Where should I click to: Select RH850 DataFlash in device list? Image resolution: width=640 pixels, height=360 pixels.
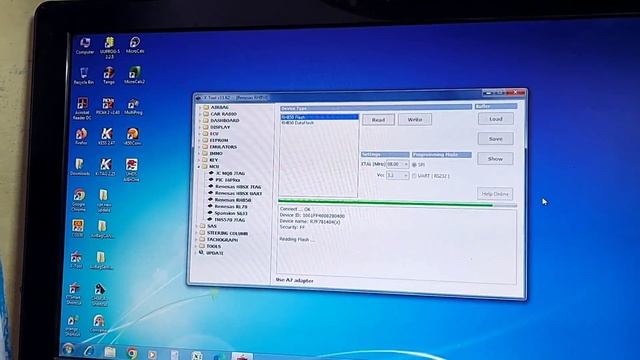tap(298, 123)
